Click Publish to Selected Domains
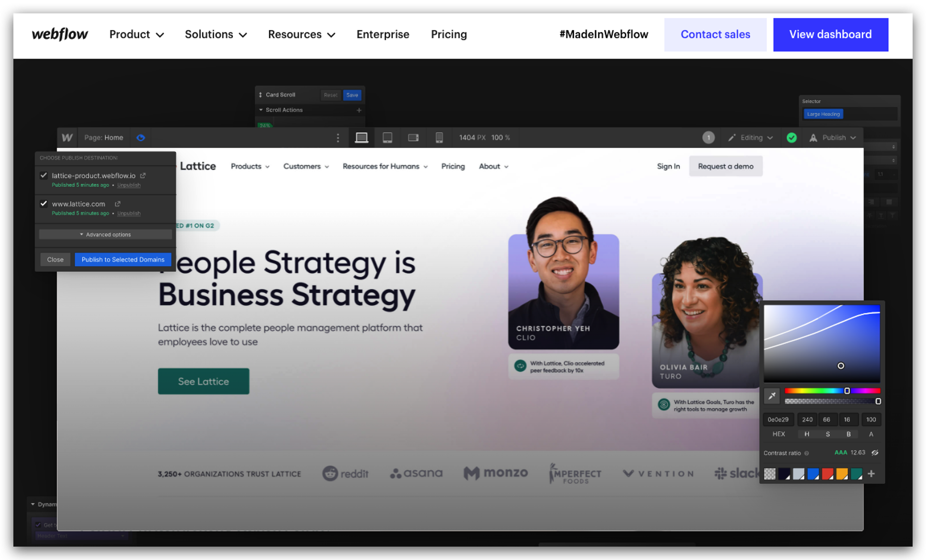Image resolution: width=926 pixels, height=560 pixels. coord(123,260)
